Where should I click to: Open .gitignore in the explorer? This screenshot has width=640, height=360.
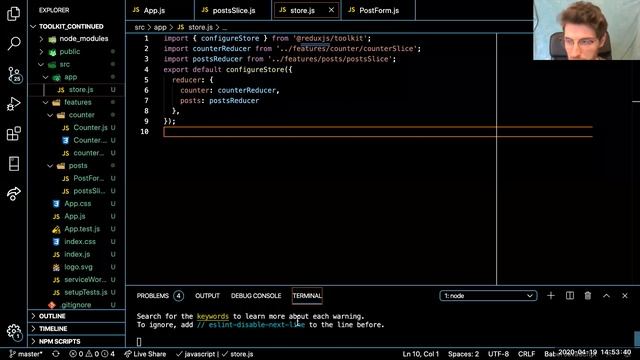click(x=76, y=304)
